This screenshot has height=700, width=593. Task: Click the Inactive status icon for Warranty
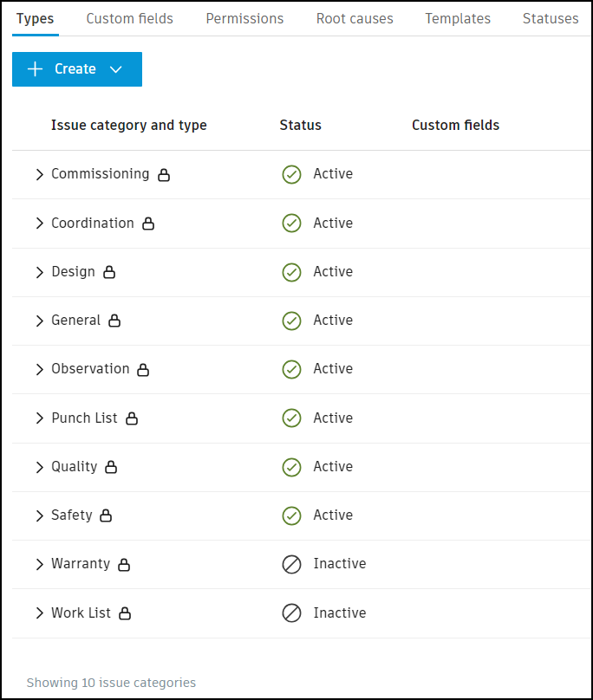[x=292, y=564]
